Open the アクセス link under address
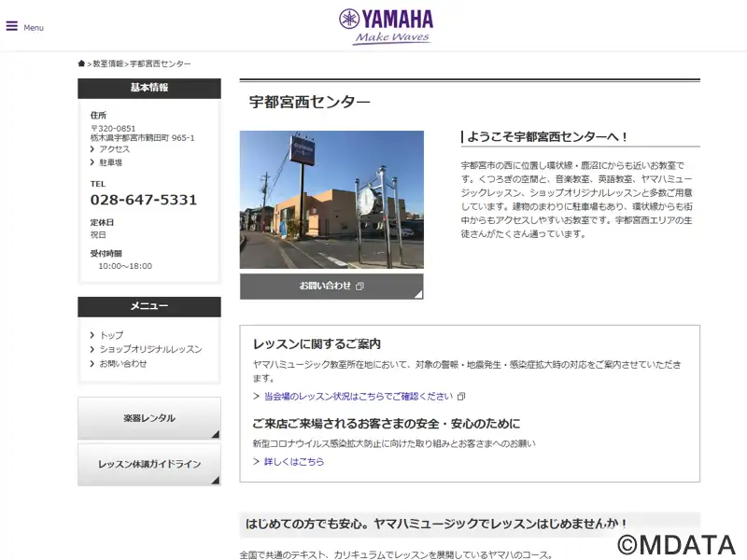 point(115,149)
